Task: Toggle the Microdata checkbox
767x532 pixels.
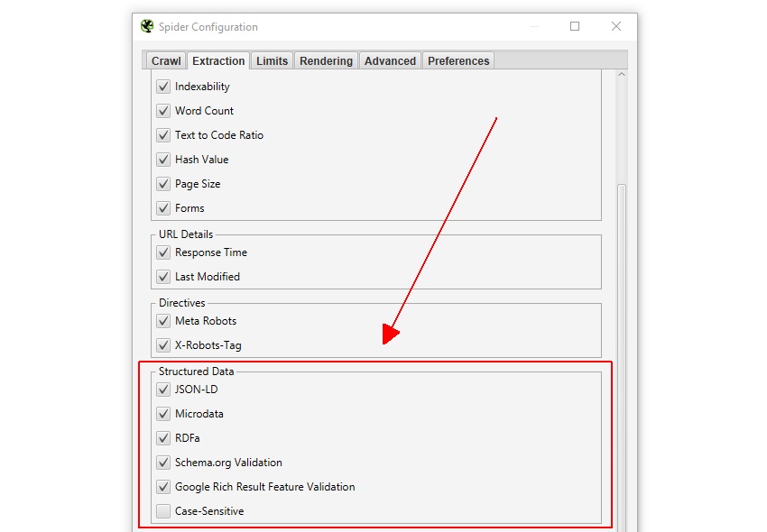Action: click(163, 414)
